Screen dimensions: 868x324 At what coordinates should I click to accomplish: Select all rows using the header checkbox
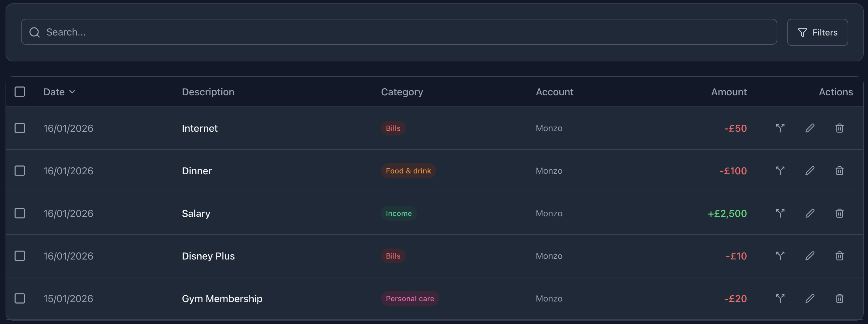(x=20, y=91)
